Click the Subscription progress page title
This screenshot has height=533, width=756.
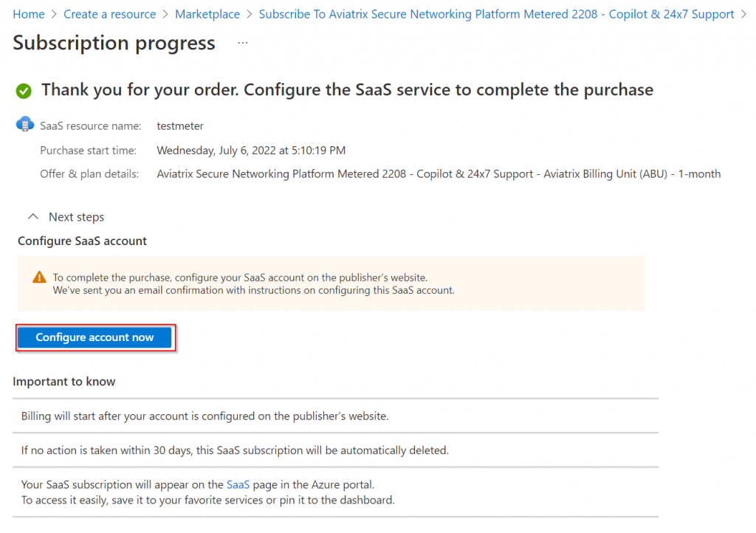tap(114, 43)
